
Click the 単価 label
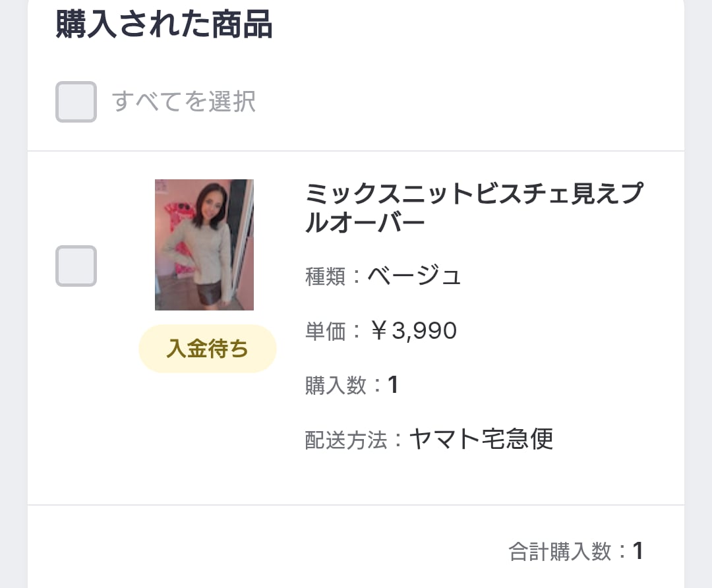point(326,331)
